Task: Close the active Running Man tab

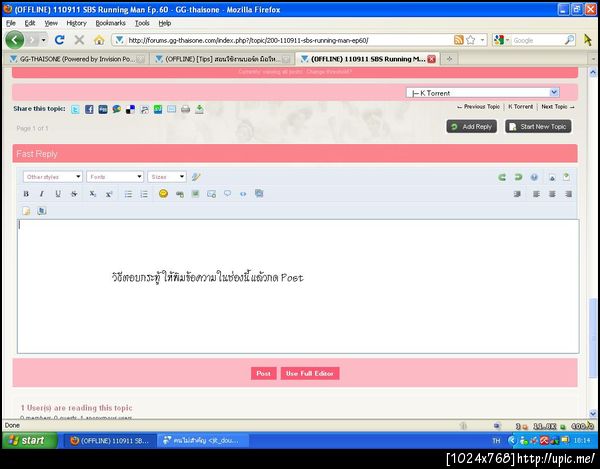Action: click(431, 59)
